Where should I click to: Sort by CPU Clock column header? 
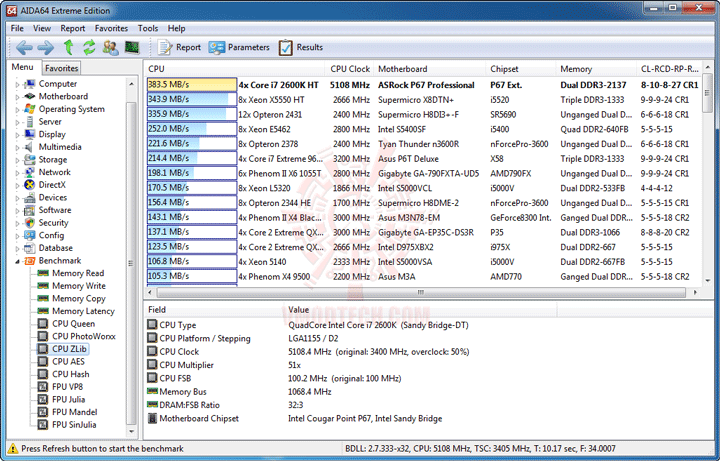pos(350,69)
